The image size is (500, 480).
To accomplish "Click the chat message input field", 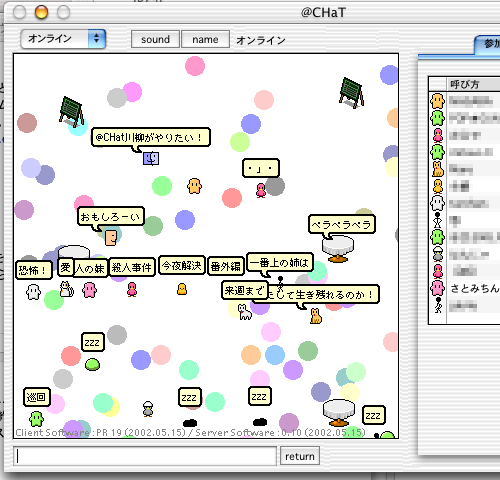I will tap(145, 456).
